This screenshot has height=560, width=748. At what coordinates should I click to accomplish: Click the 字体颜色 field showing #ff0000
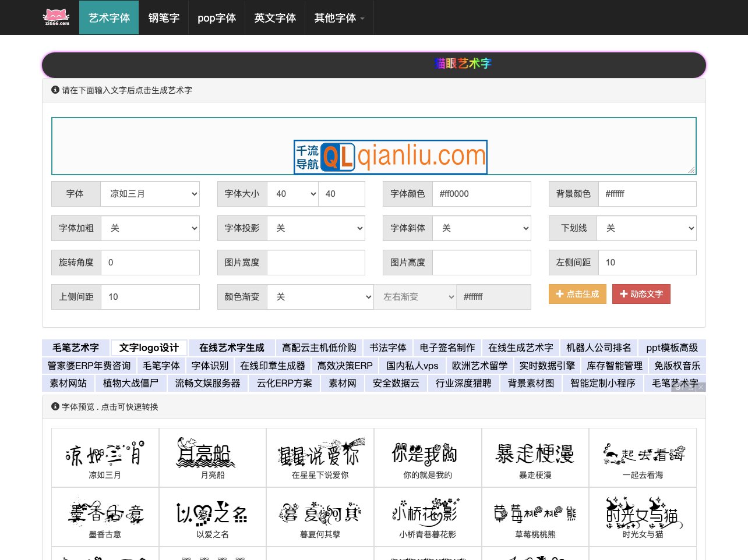pos(482,193)
